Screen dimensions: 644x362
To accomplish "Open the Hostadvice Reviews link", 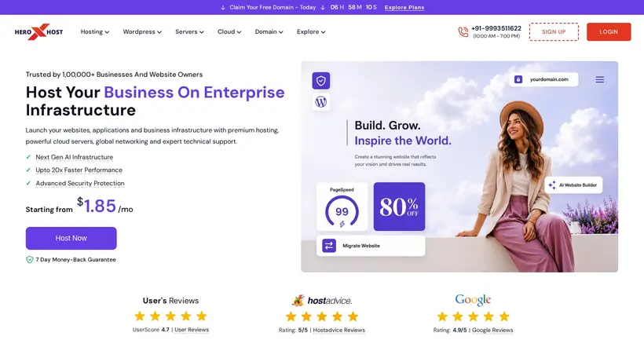I will click(x=338, y=330).
